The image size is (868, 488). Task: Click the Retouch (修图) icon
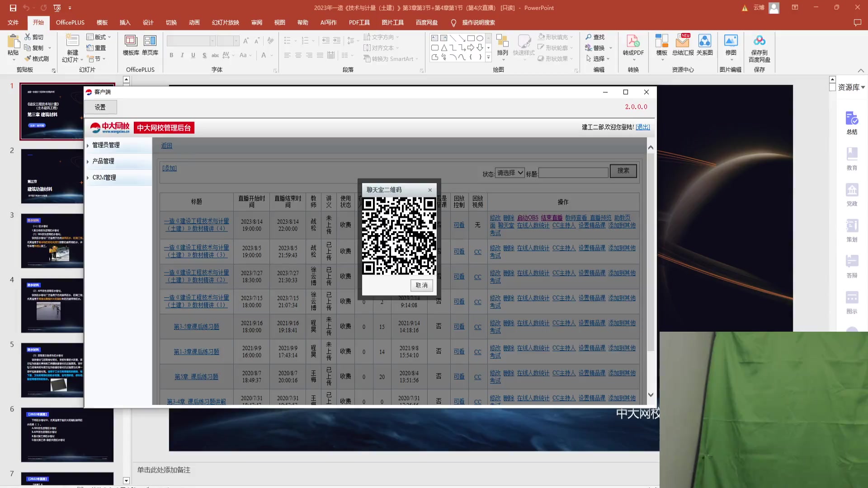tap(731, 41)
